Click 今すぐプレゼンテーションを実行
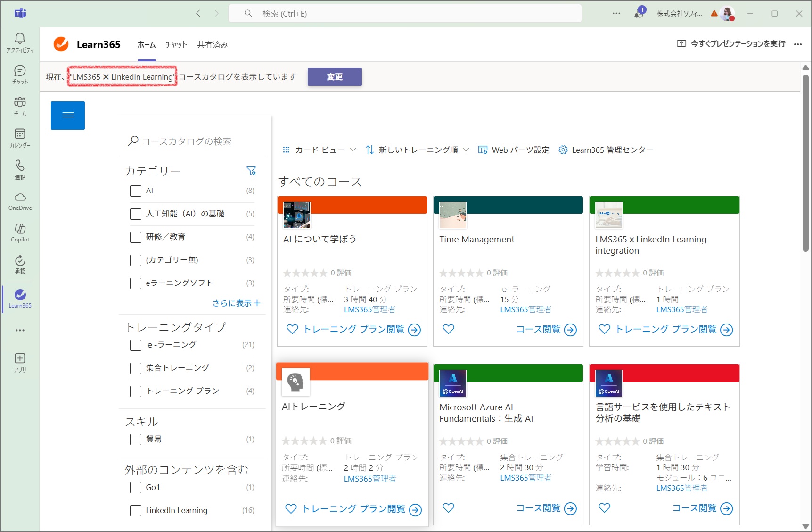 pos(731,44)
